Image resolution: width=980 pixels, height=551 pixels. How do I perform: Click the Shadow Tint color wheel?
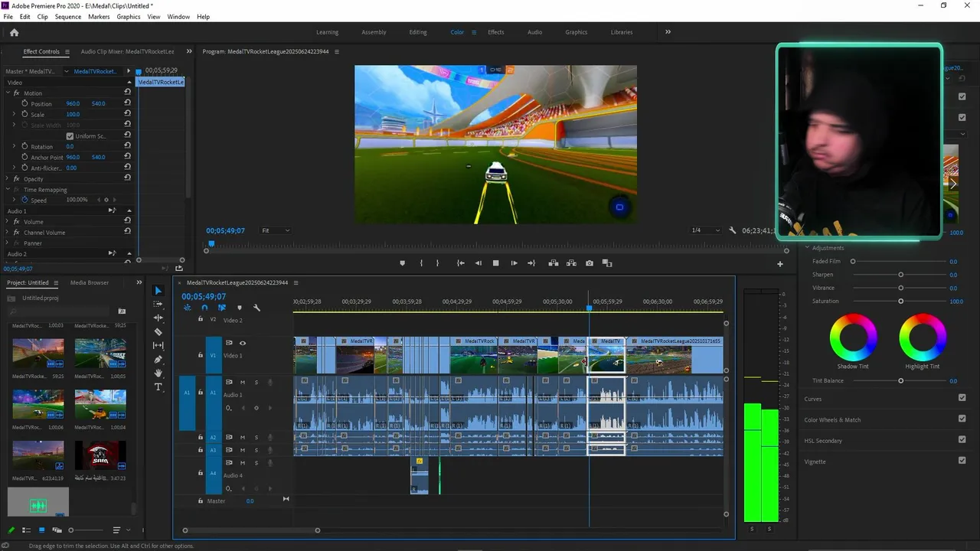[854, 337]
